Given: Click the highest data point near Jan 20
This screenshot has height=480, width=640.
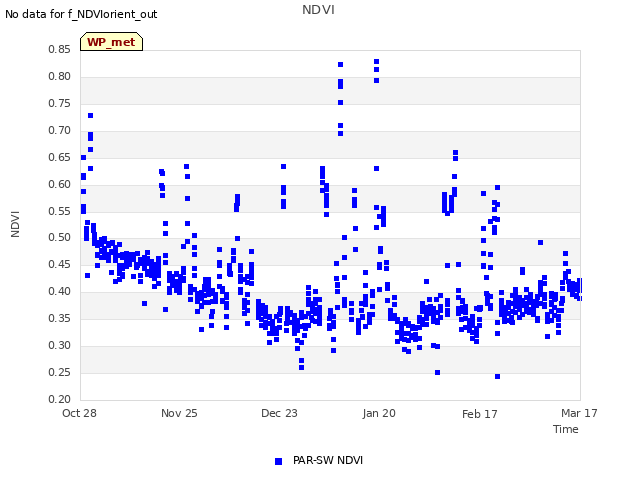Looking at the screenshot, I should pyautogui.click(x=376, y=62).
